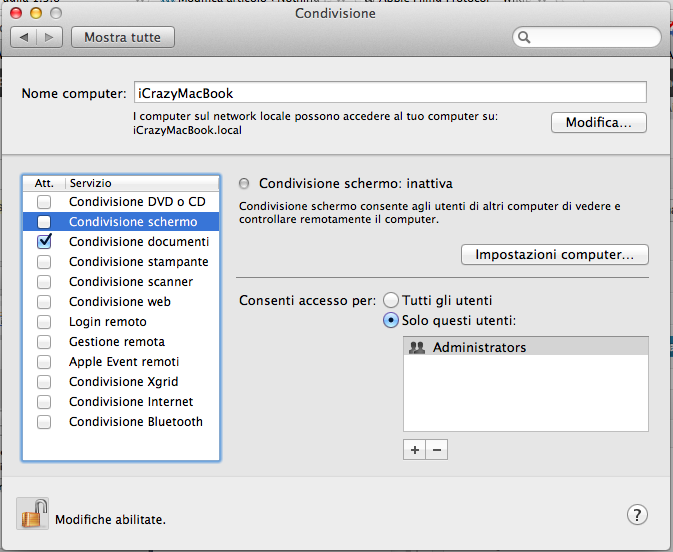Click the forward navigation arrow
The width and height of the screenshot is (673, 552).
pyautogui.click(x=50, y=37)
